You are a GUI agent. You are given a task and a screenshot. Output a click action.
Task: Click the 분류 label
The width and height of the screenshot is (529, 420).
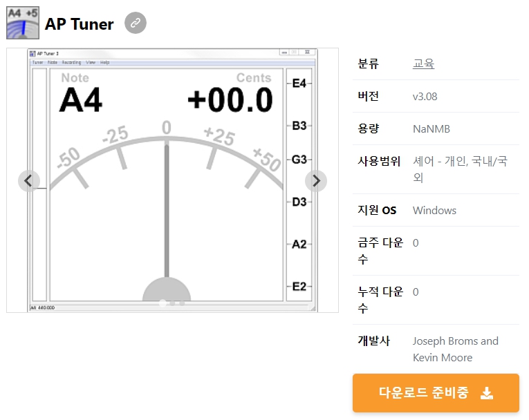(368, 64)
